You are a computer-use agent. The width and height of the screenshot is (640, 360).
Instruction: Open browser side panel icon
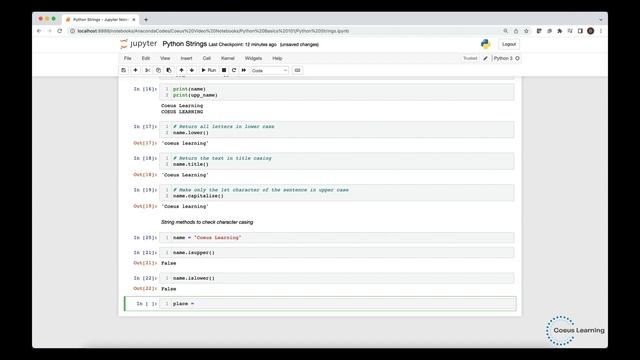pyautogui.click(x=580, y=31)
